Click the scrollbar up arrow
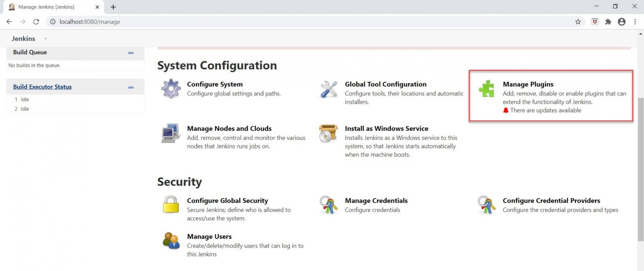The height and width of the screenshot is (271, 644). pos(640,34)
